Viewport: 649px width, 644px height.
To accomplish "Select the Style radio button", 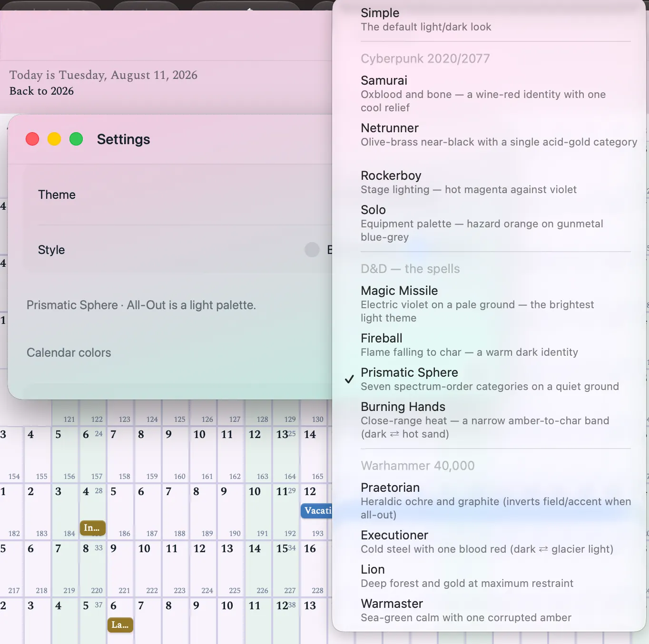I will click(x=312, y=250).
